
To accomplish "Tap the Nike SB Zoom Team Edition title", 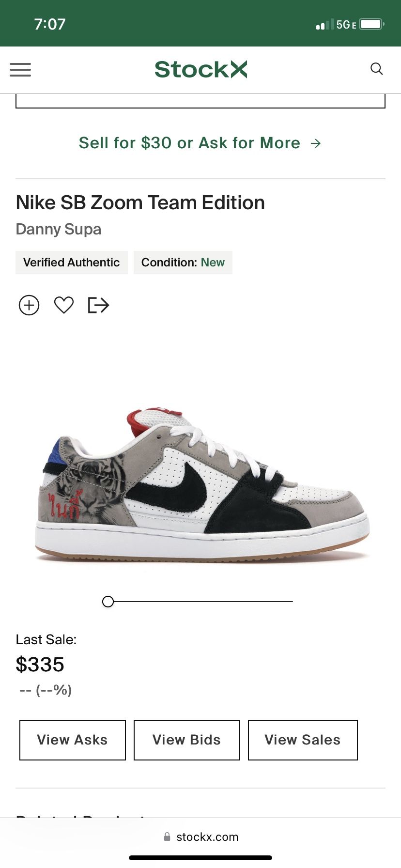I will click(140, 202).
